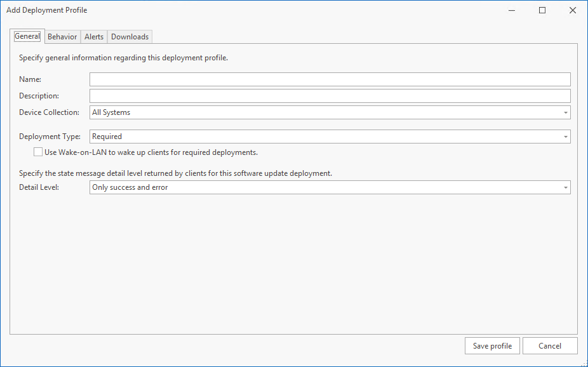Viewport: 588px width, 367px height.
Task: Open the Alerts tab
Action: 94,37
